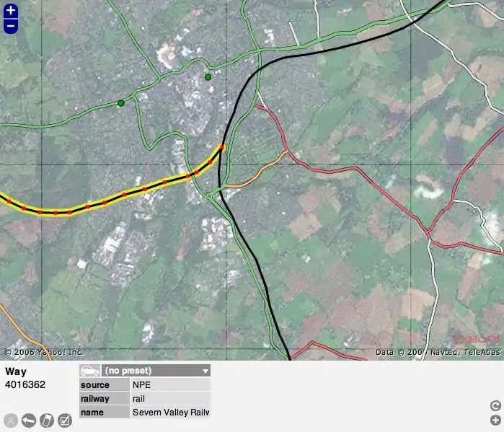
Task: Click the red endpoint node of highlighted railway
Action: 222,147
